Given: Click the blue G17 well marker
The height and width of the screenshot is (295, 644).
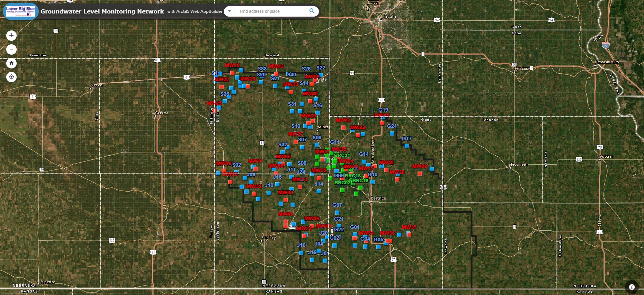Looking at the screenshot, I should [407, 146].
